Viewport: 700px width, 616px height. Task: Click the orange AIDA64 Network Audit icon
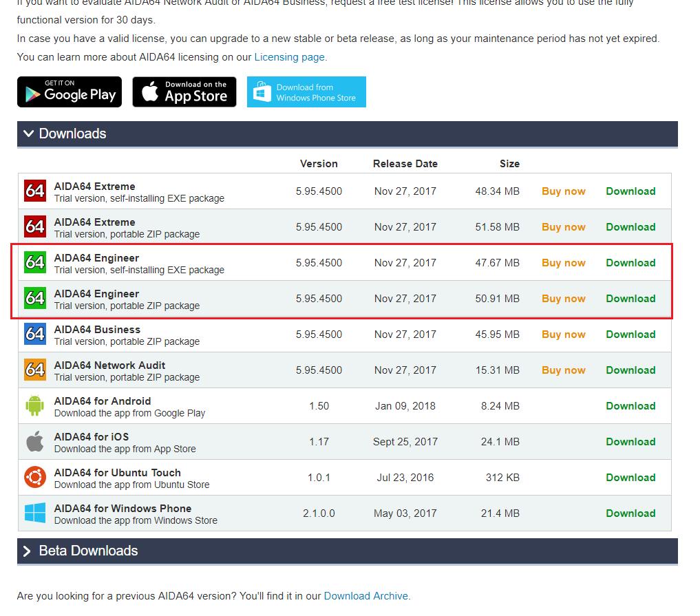click(34, 370)
